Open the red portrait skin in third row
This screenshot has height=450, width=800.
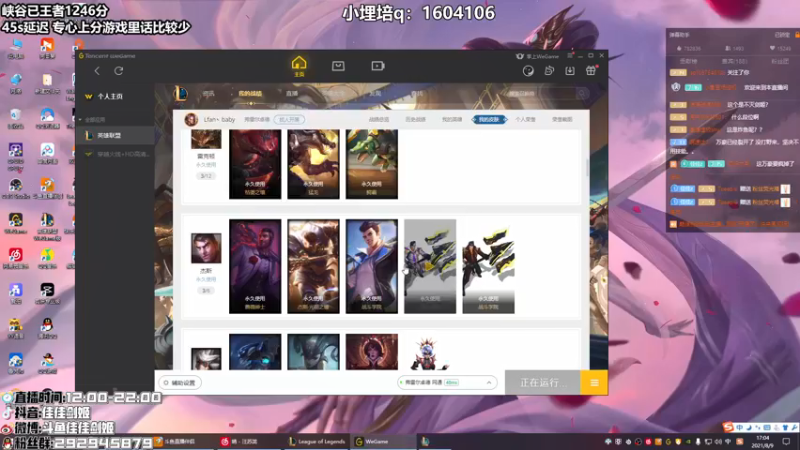point(371,352)
